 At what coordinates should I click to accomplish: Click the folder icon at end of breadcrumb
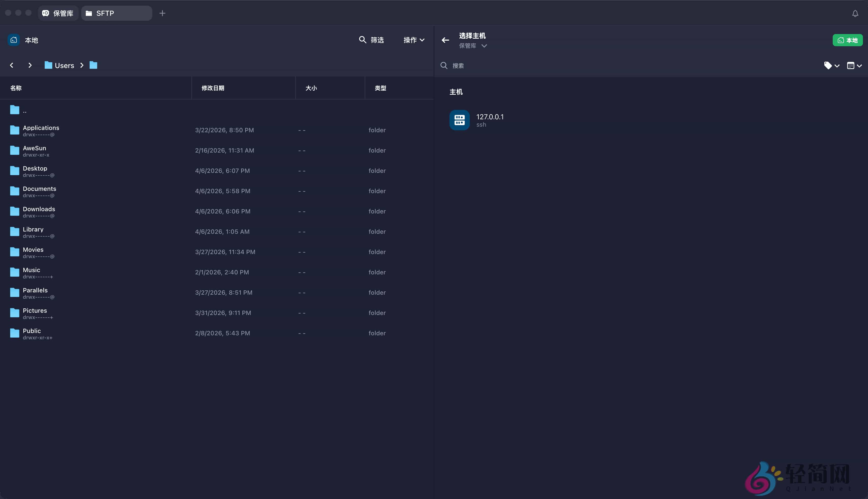[93, 65]
